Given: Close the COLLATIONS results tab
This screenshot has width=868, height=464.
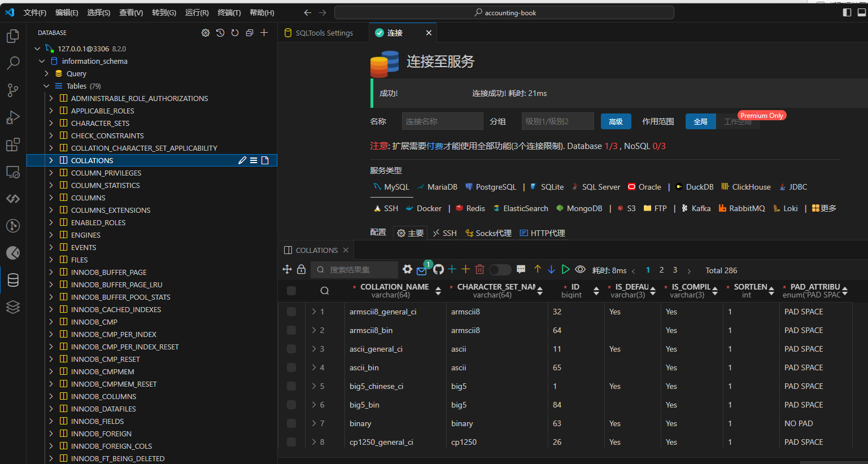Looking at the screenshot, I should coord(346,250).
